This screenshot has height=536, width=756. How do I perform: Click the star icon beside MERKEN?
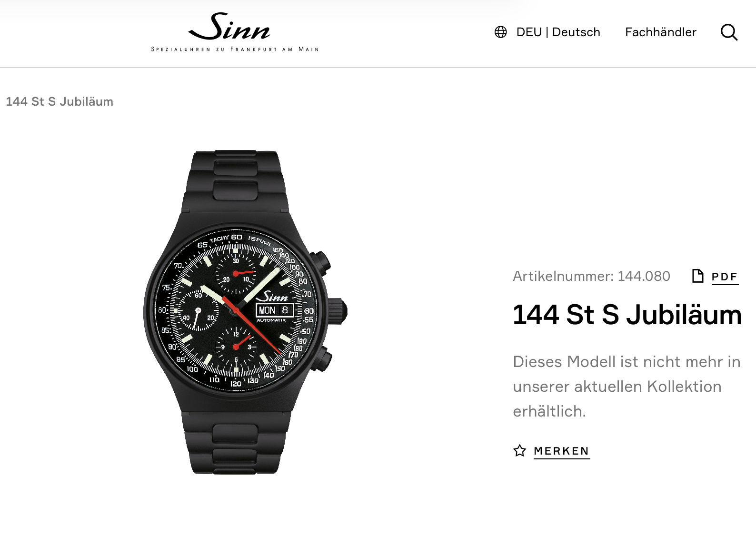(519, 450)
